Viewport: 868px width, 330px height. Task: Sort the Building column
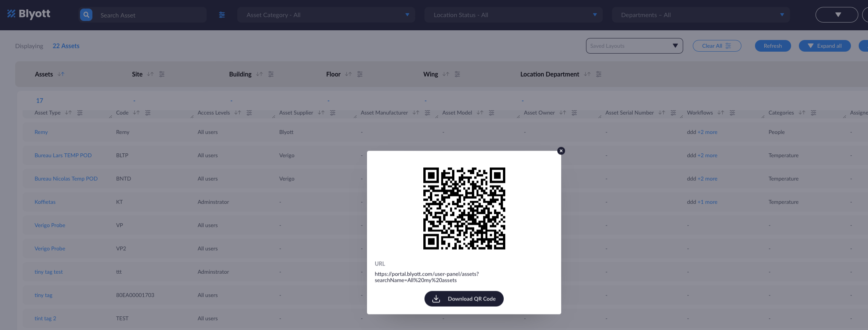click(259, 74)
